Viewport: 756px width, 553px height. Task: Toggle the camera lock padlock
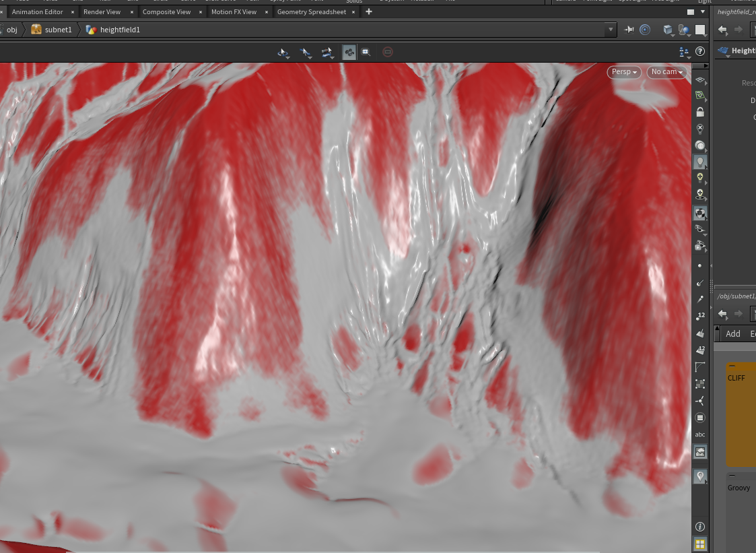point(700,112)
